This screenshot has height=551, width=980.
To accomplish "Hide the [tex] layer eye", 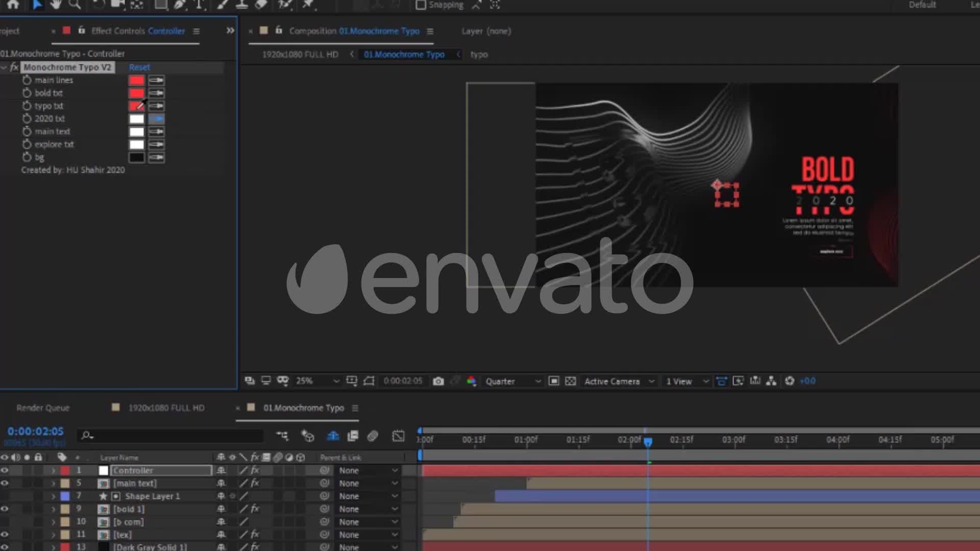I will [x=5, y=535].
